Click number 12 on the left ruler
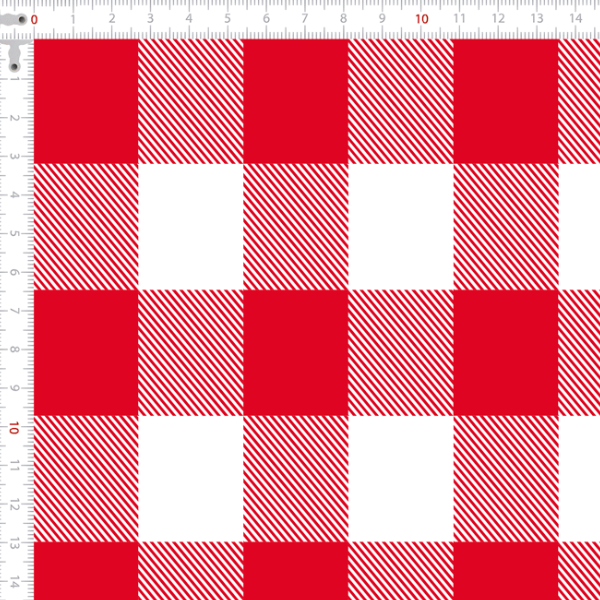 14,507
